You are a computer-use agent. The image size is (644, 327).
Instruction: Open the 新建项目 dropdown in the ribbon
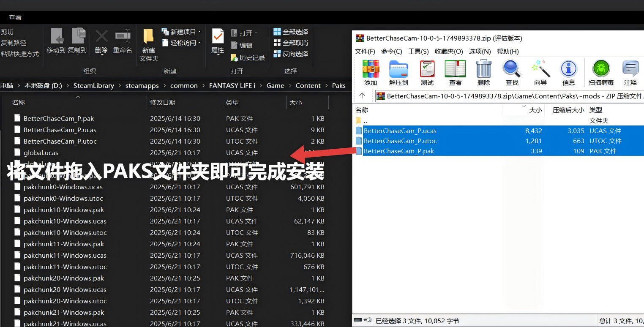pos(181,32)
